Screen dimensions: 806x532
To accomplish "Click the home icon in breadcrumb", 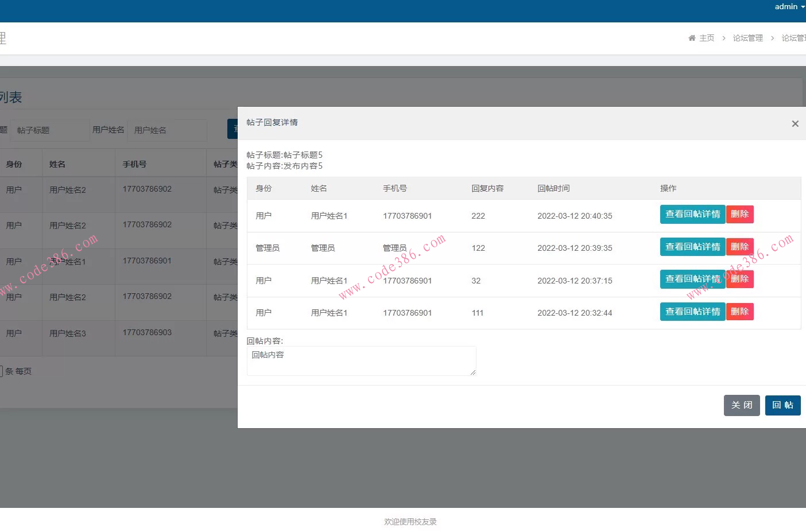I will click(692, 38).
